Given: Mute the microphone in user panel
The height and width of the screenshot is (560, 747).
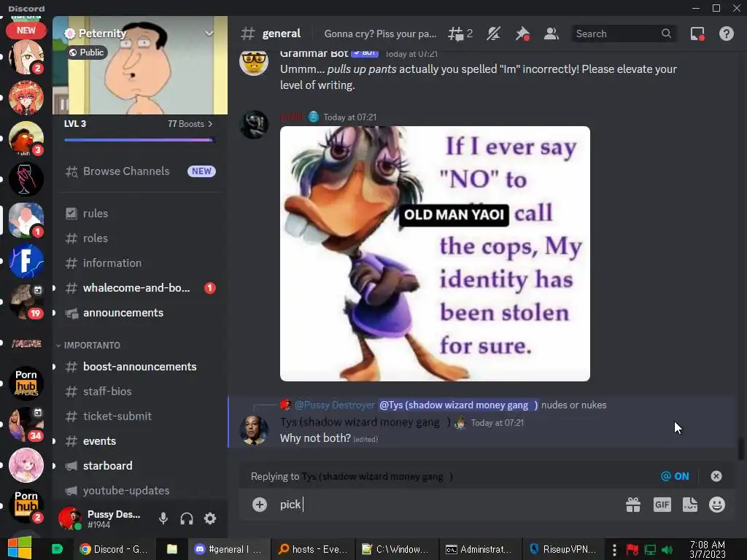Looking at the screenshot, I should click(163, 518).
